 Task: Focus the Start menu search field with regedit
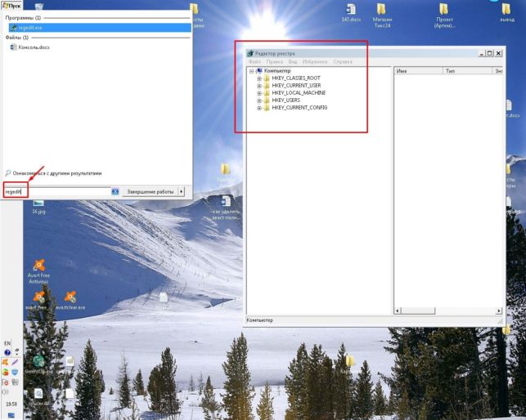pos(57,192)
